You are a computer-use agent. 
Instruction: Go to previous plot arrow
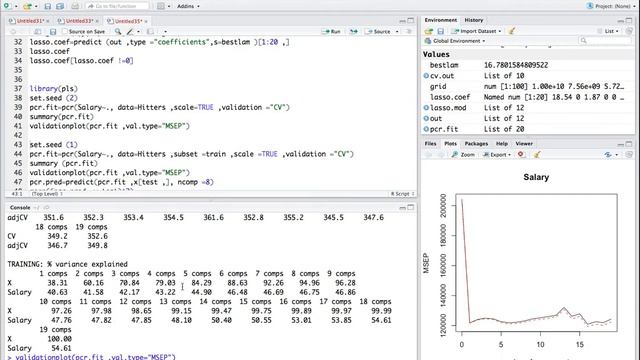429,155
